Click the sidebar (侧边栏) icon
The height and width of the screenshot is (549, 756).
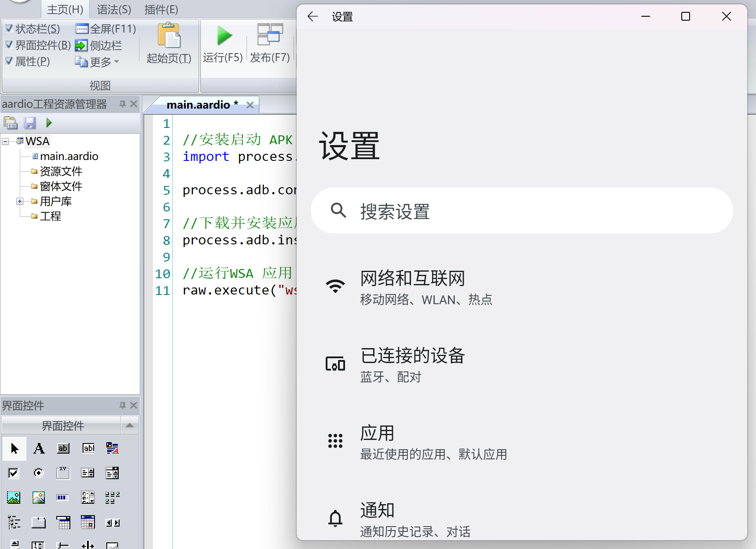(81, 45)
